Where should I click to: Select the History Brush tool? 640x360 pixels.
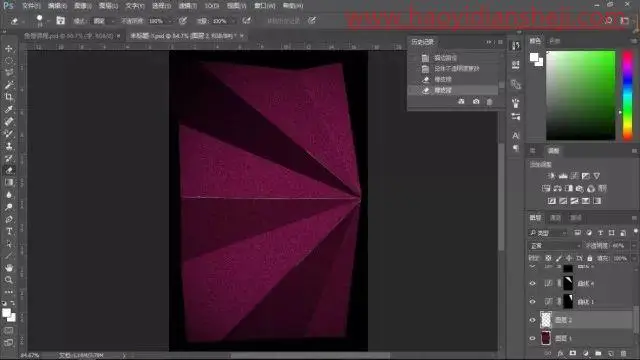pyautogui.click(x=9, y=158)
